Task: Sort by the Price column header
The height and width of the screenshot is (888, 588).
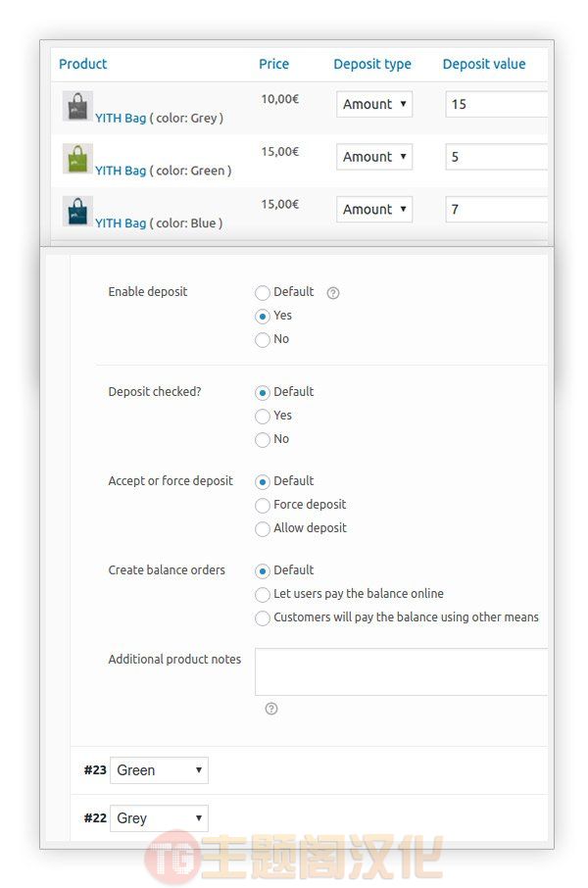Action: click(273, 64)
